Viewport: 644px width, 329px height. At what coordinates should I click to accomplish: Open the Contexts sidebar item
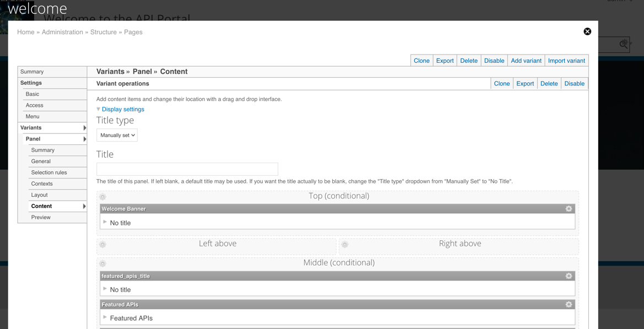tap(57, 184)
